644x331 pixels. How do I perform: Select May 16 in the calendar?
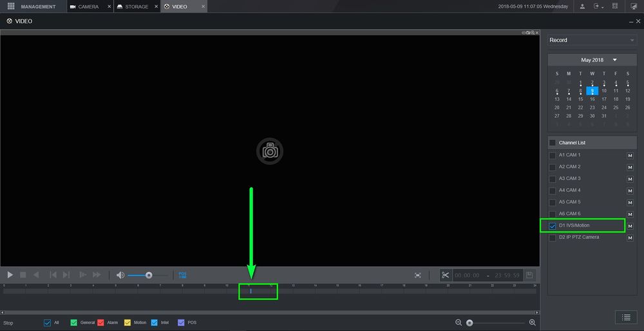[x=592, y=99]
